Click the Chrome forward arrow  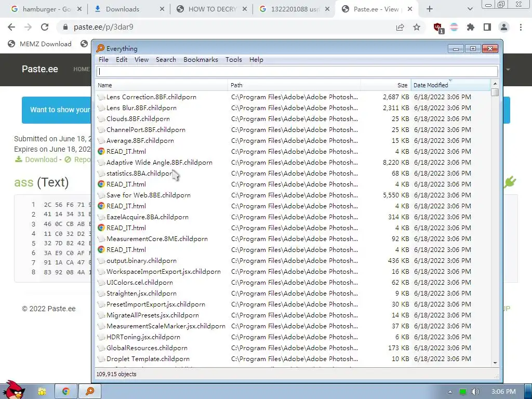tap(28, 27)
